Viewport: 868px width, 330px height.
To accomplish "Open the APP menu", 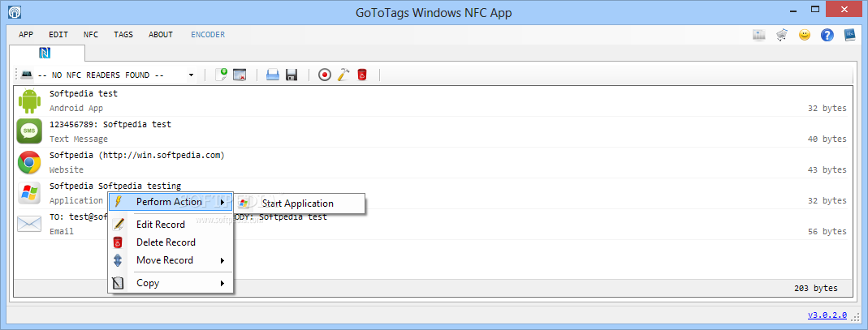I will pyautogui.click(x=26, y=34).
